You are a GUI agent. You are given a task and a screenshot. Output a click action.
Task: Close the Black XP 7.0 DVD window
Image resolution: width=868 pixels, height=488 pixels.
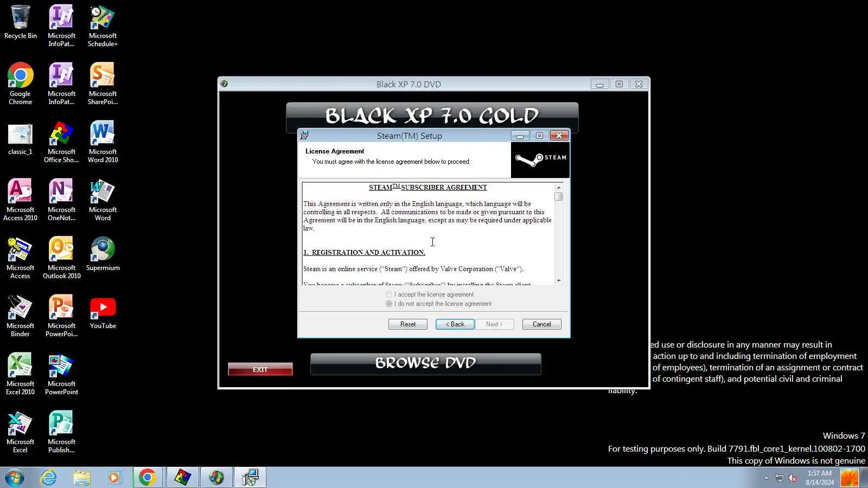pos(639,84)
